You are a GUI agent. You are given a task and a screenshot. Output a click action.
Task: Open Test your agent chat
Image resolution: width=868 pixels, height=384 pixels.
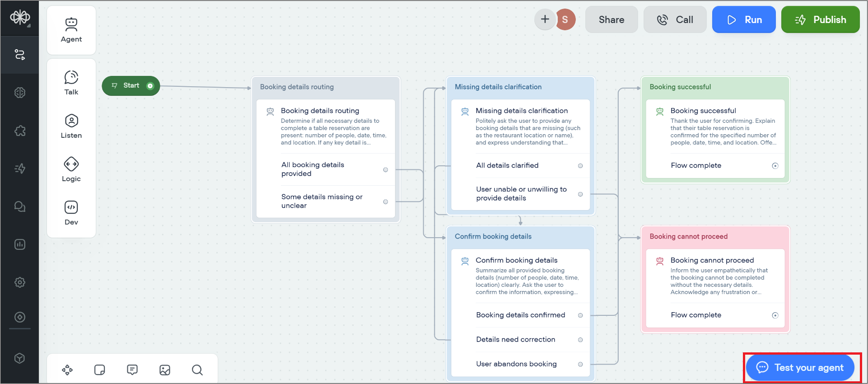[800, 367]
